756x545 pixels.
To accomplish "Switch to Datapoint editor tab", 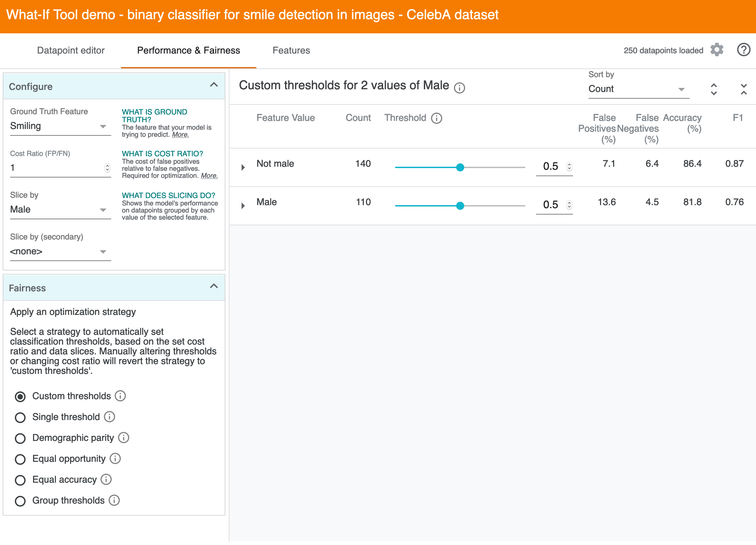I will pyautogui.click(x=71, y=51).
